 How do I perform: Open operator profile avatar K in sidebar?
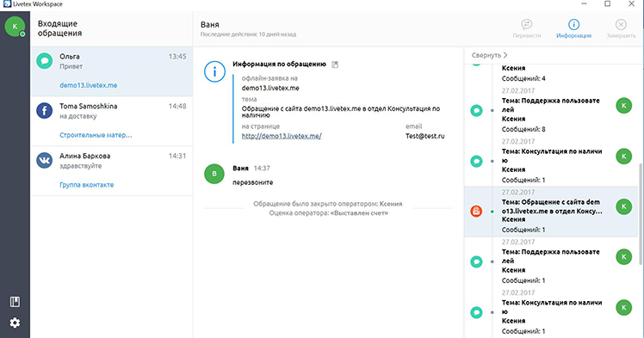15,27
